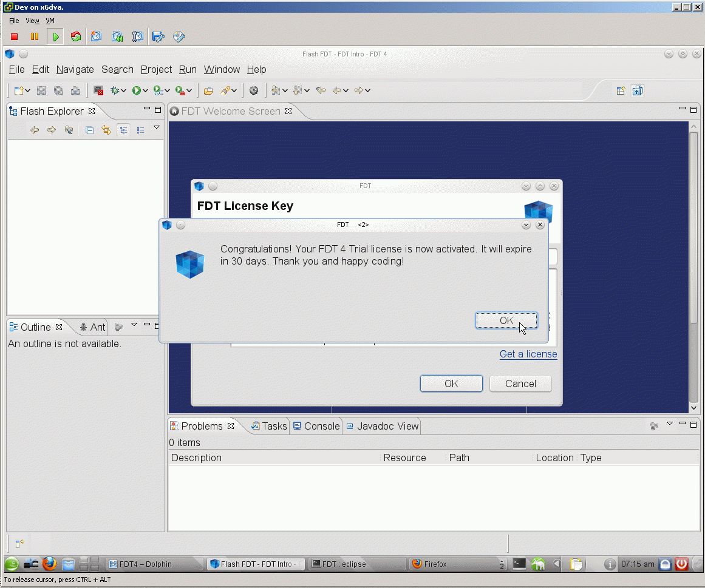705x588 pixels.
Task: Reset the virtual machine
Action: (75, 37)
